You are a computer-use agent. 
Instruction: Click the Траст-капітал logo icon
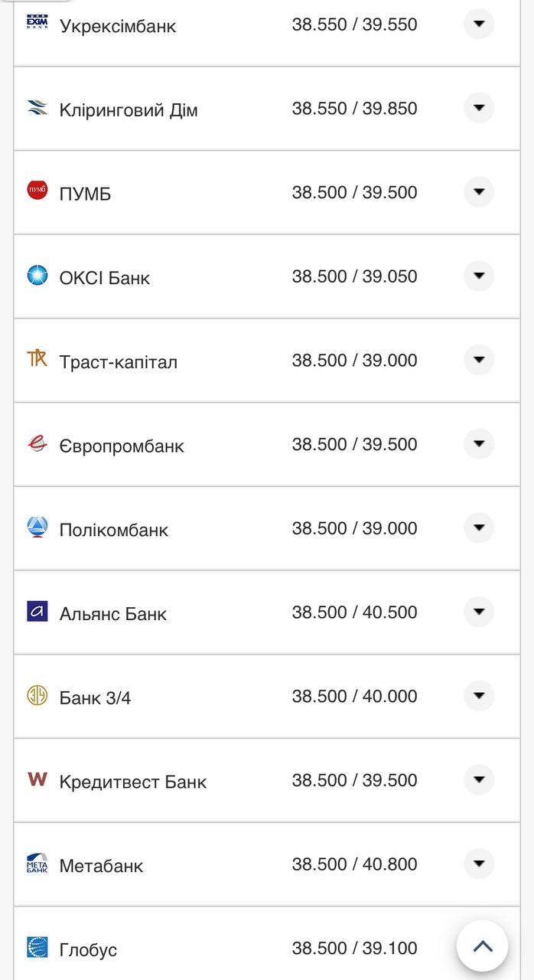click(x=37, y=358)
